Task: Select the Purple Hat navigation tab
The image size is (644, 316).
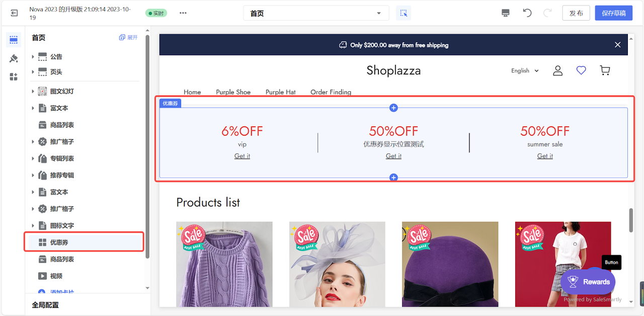Action: click(x=280, y=92)
